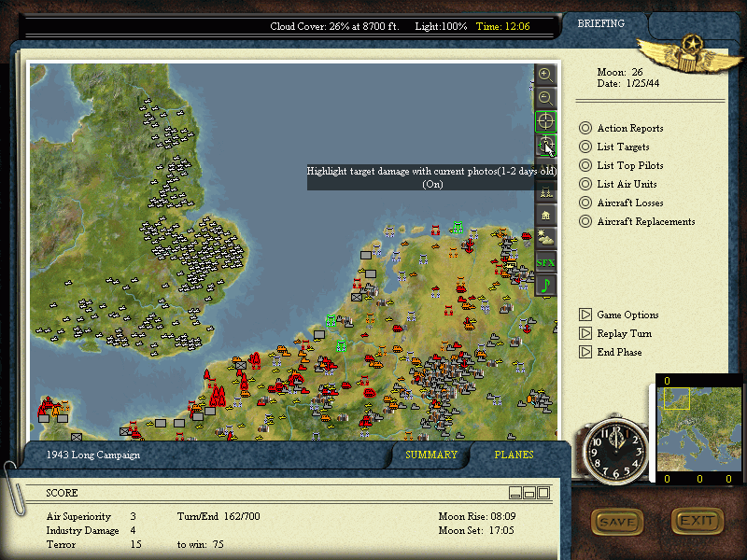Image resolution: width=747 pixels, height=560 pixels.
Task: Click the EXIT button
Action: click(698, 521)
